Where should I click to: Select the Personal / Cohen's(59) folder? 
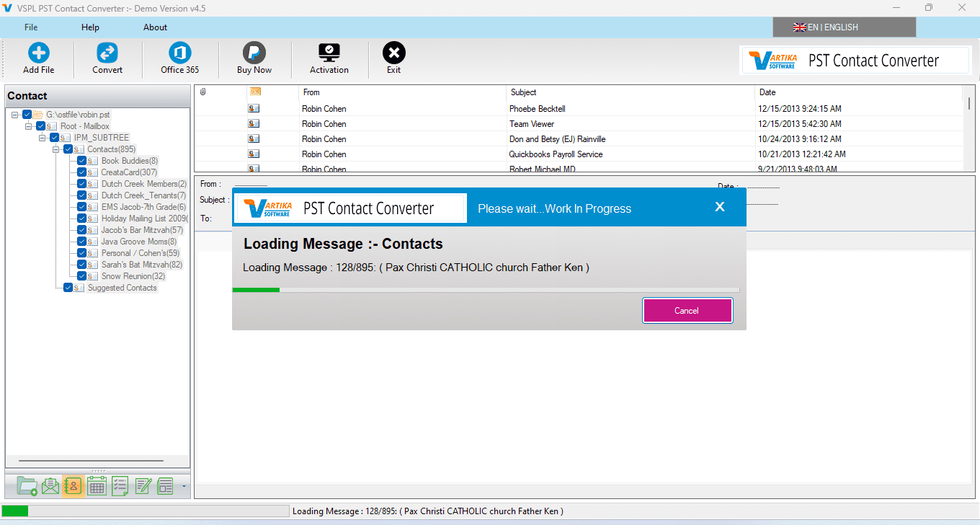point(140,253)
